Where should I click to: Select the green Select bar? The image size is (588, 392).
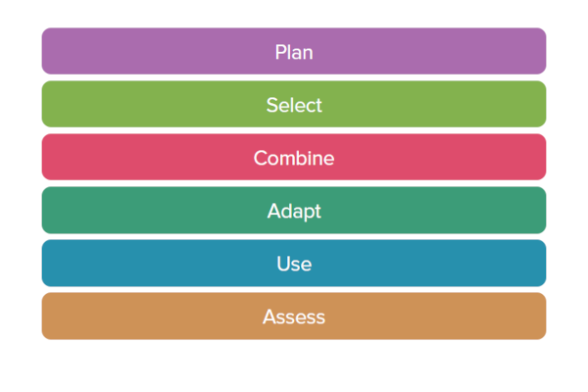[294, 104]
